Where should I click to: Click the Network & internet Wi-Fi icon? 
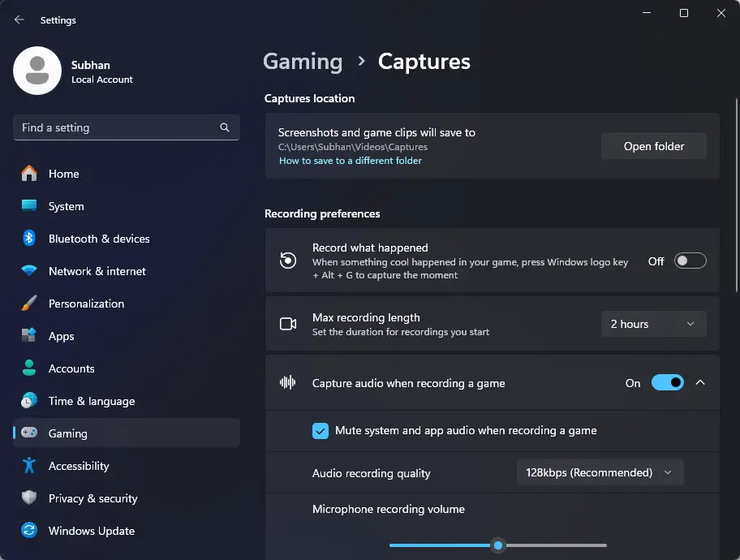point(28,270)
